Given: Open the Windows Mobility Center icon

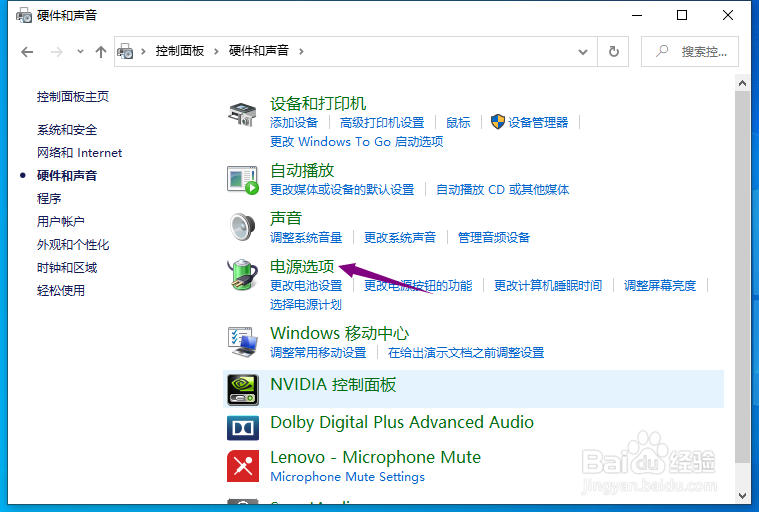Looking at the screenshot, I should (x=243, y=342).
